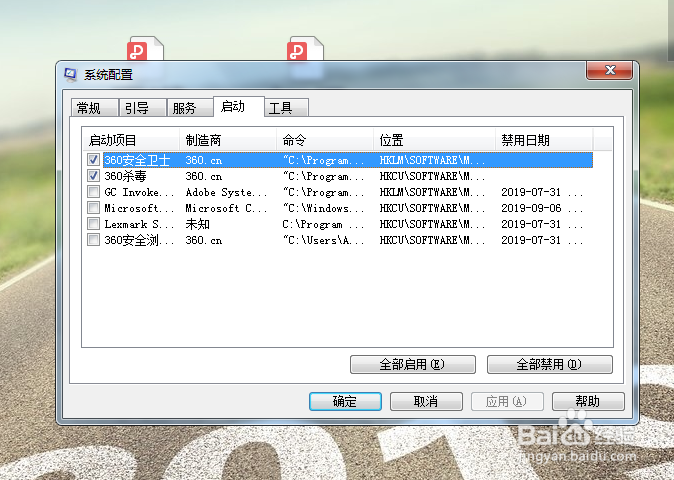Enable the Microsoft startup item checkbox
The height and width of the screenshot is (480, 674).
click(93, 208)
